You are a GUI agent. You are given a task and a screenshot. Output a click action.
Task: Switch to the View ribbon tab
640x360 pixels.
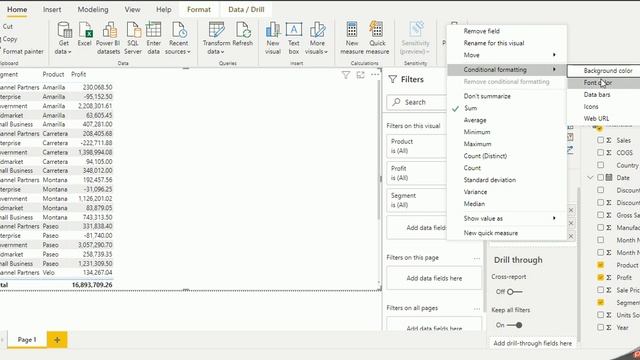tap(132, 9)
